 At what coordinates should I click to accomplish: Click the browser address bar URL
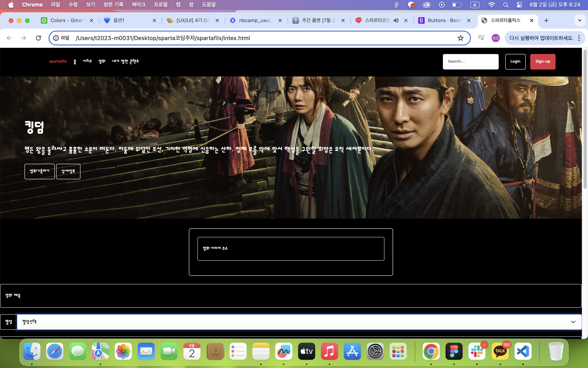163,38
